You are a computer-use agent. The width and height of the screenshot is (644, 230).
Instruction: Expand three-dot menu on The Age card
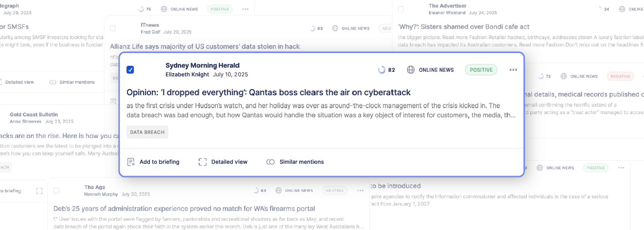[360, 190]
